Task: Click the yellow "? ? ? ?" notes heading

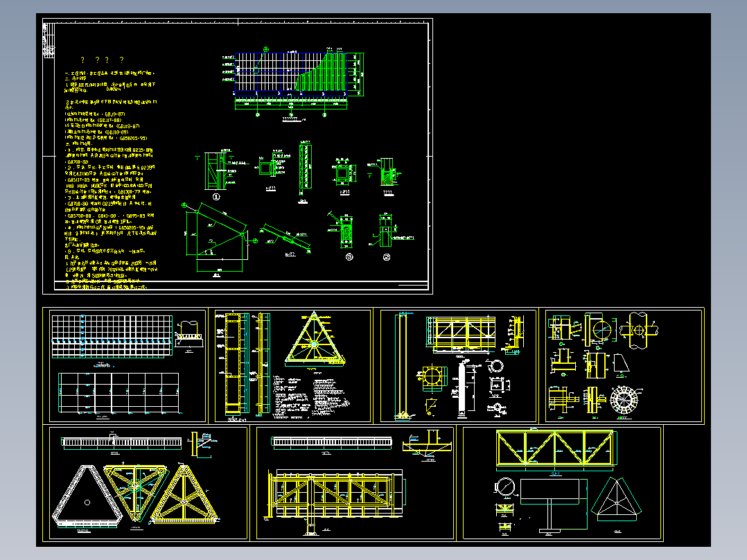Action: [102, 60]
